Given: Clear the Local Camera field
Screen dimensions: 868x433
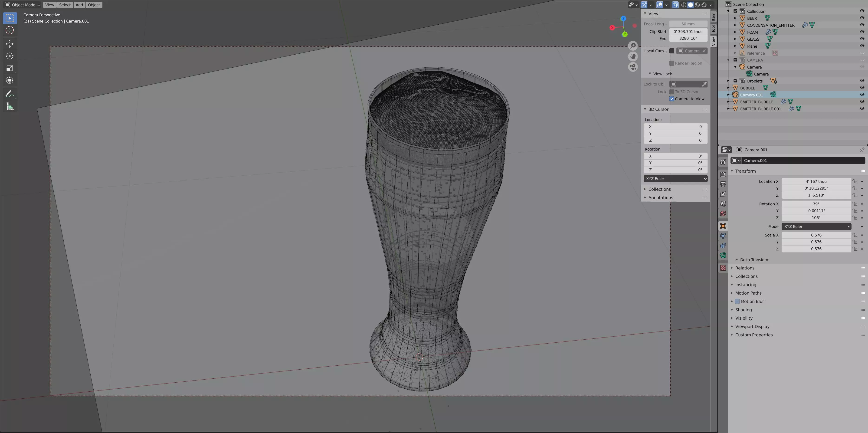Looking at the screenshot, I should pyautogui.click(x=704, y=51).
